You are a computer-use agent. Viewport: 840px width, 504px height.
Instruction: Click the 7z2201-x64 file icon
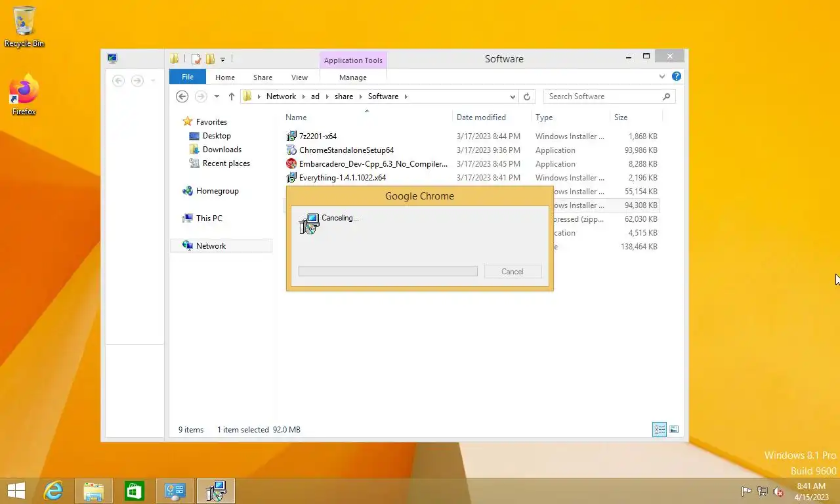[291, 136]
